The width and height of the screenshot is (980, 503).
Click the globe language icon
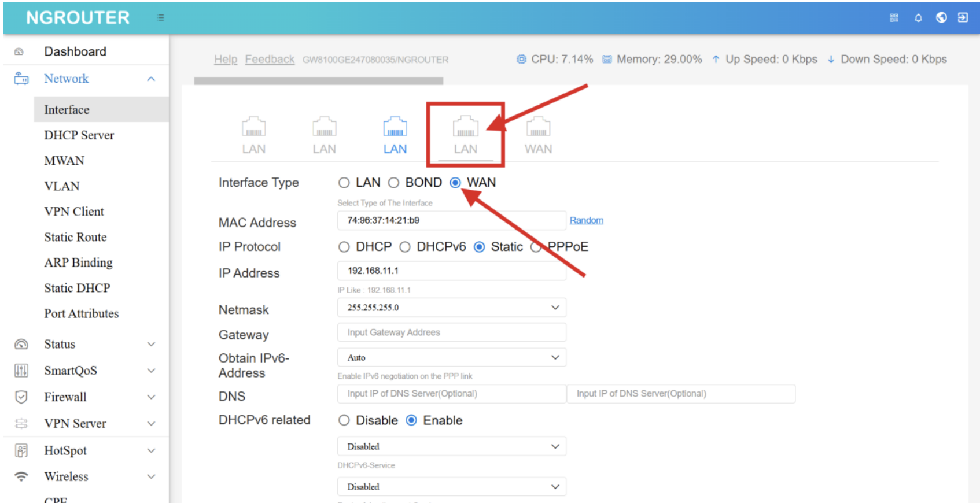pyautogui.click(x=941, y=18)
